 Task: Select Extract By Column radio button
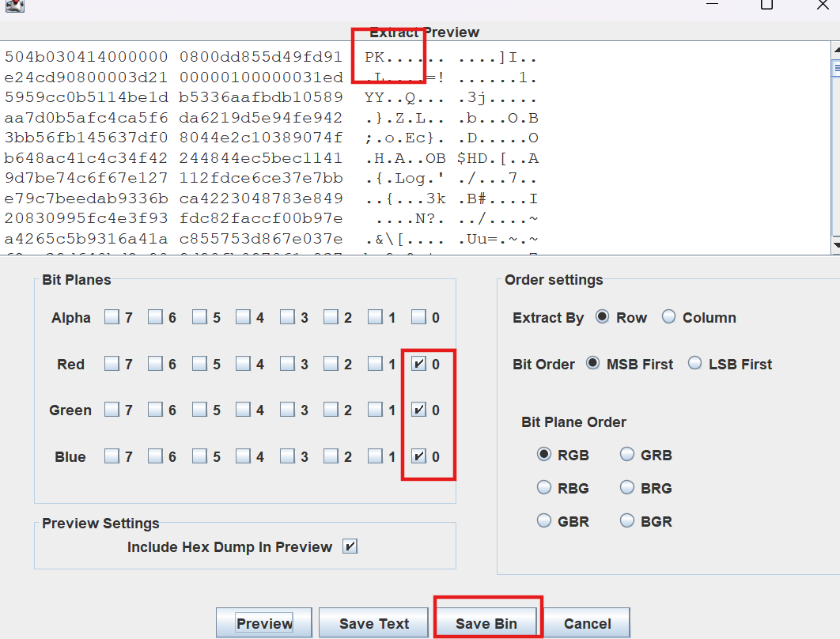[x=668, y=316]
